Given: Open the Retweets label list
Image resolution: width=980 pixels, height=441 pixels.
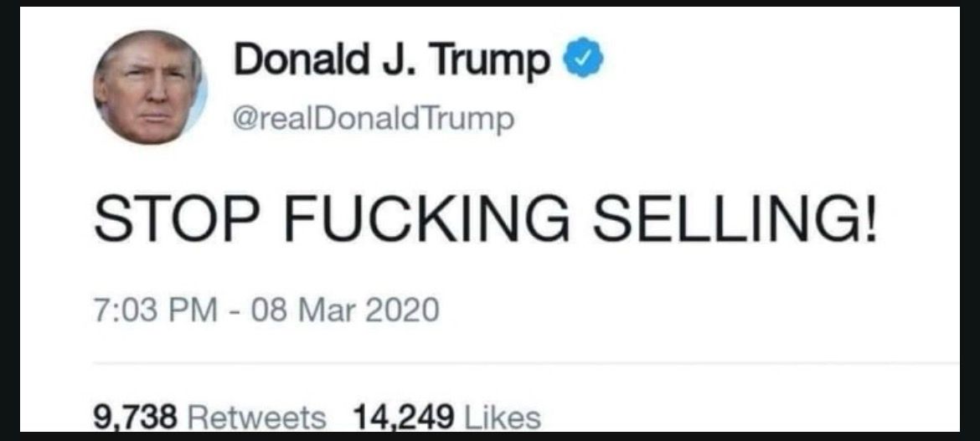Looking at the screenshot, I should pos(257,418).
